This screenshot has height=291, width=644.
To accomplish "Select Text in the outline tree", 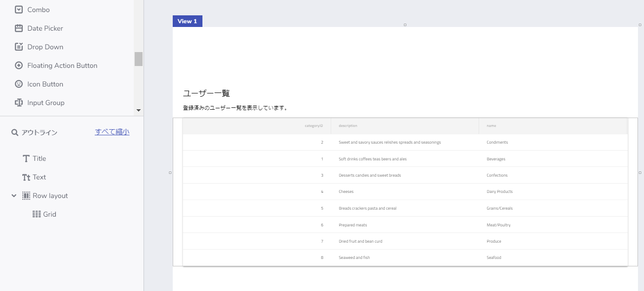I will pyautogui.click(x=39, y=177).
